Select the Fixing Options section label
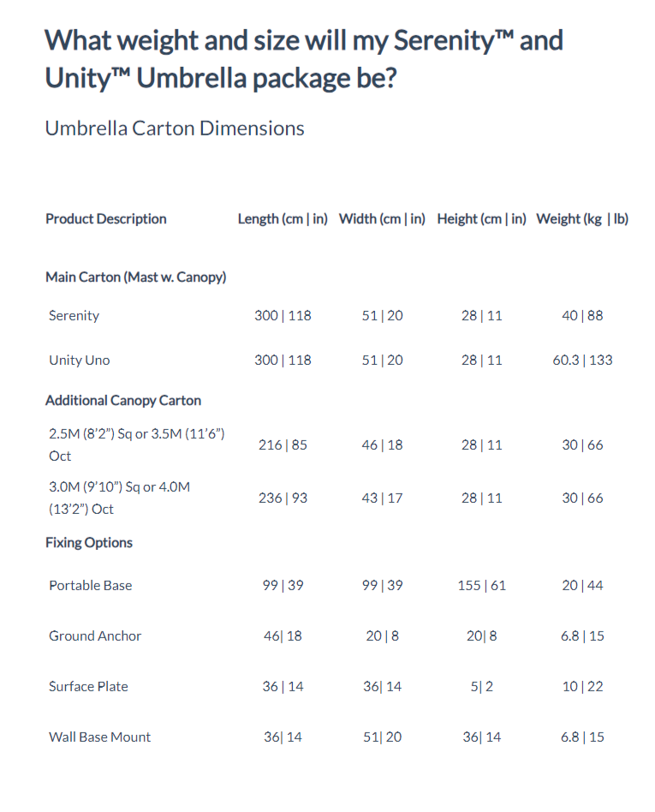 pyautogui.click(x=89, y=543)
